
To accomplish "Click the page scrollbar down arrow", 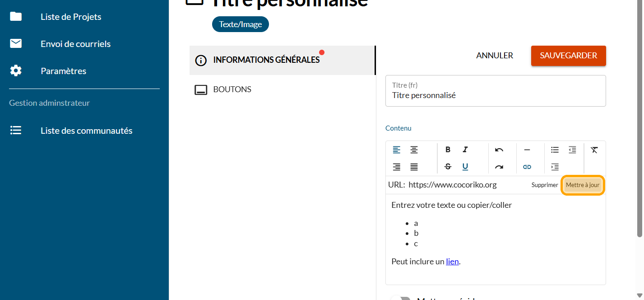I will point(639,296).
